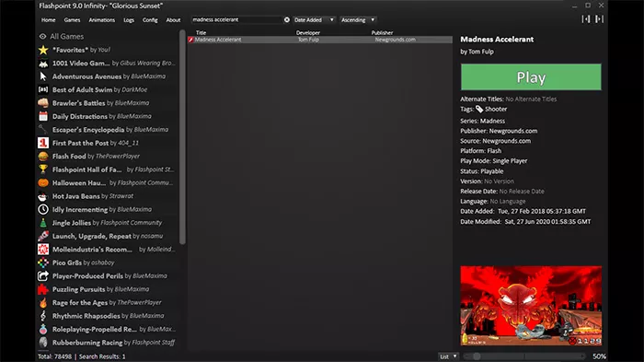Open the Config page

tap(150, 19)
